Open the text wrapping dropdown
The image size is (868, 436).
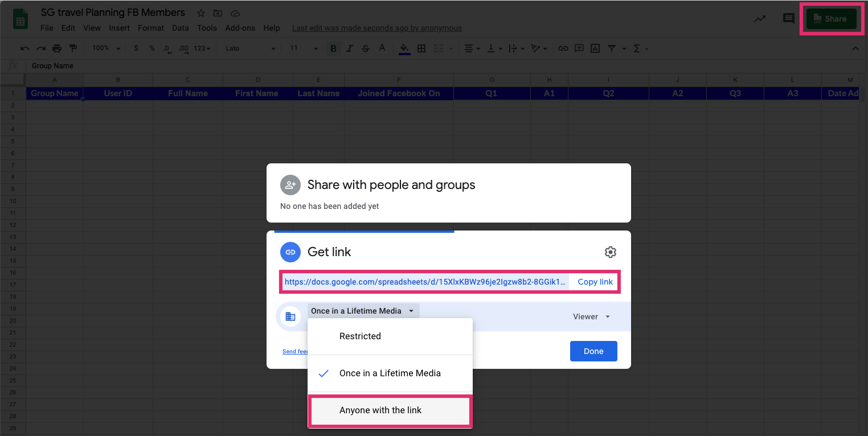516,48
